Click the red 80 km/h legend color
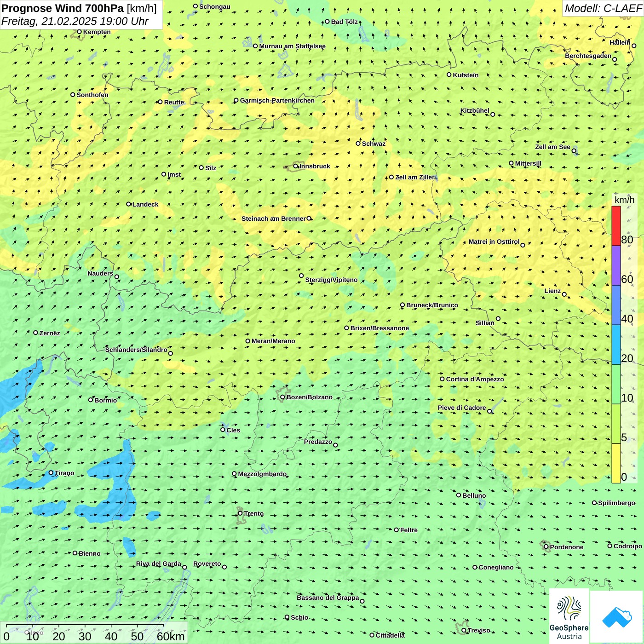Image resolution: width=644 pixels, height=644 pixels. pyautogui.click(x=616, y=226)
